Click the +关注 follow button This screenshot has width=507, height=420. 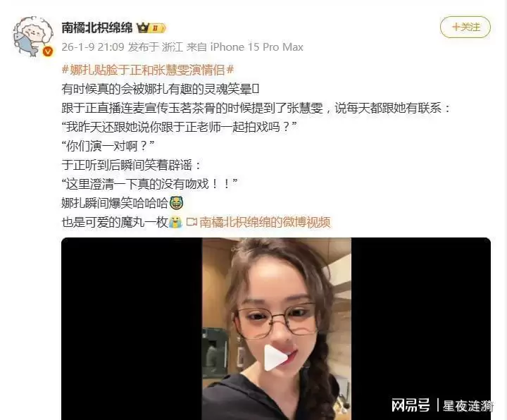(x=465, y=27)
